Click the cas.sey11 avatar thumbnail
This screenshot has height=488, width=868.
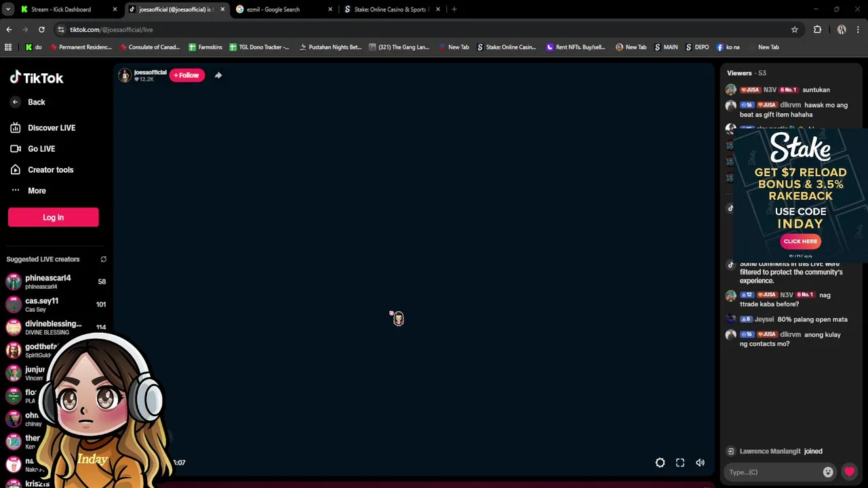click(x=14, y=304)
